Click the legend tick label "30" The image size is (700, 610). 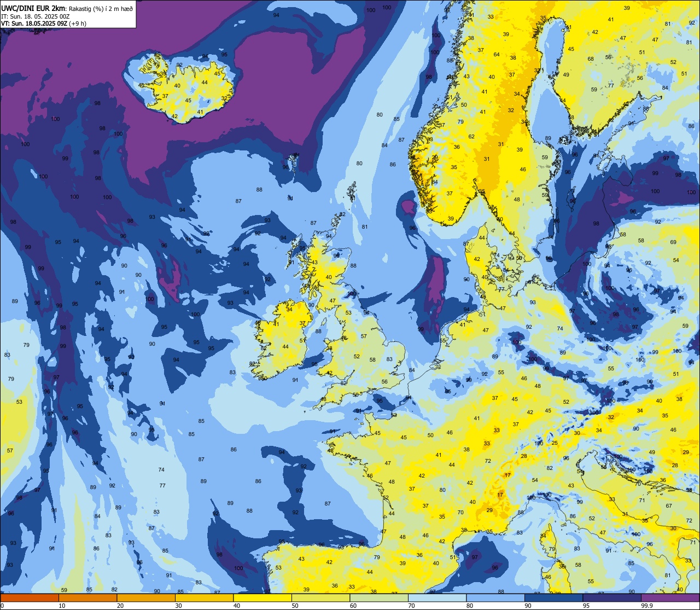click(x=178, y=606)
